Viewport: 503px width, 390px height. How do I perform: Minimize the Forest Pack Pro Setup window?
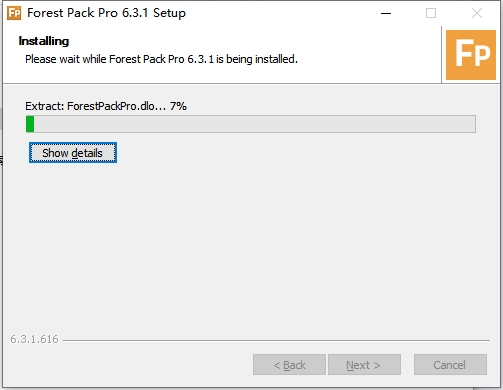(386, 13)
